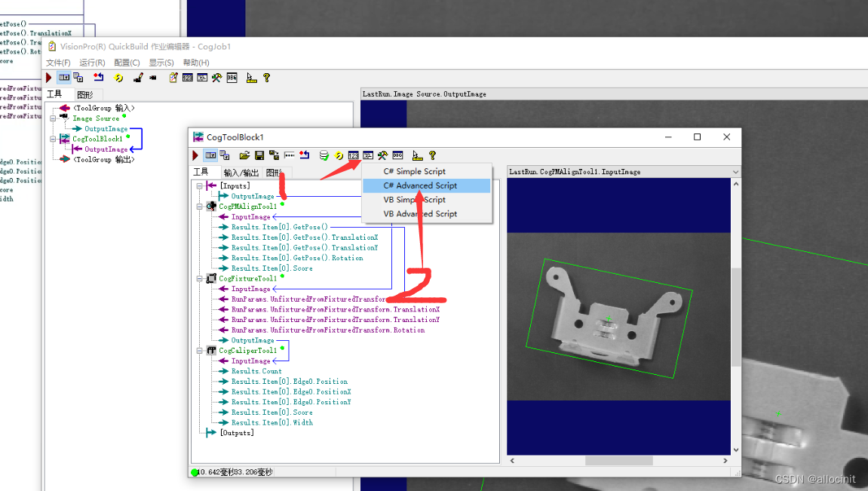The width and height of the screenshot is (868, 491).
Task: Click the 123 icon in QuickBuild toolbar
Action: 188,78
